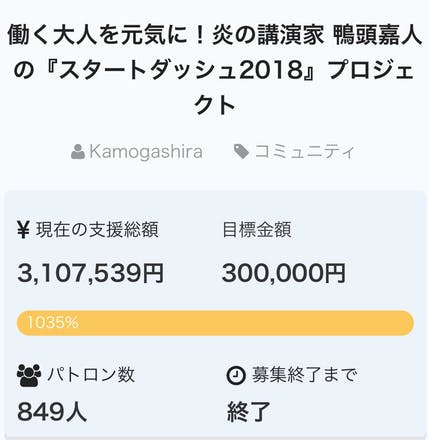Open the Kamogashira author link
The width and height of the screenshot is (429, 440).
(x=146, y=152)
